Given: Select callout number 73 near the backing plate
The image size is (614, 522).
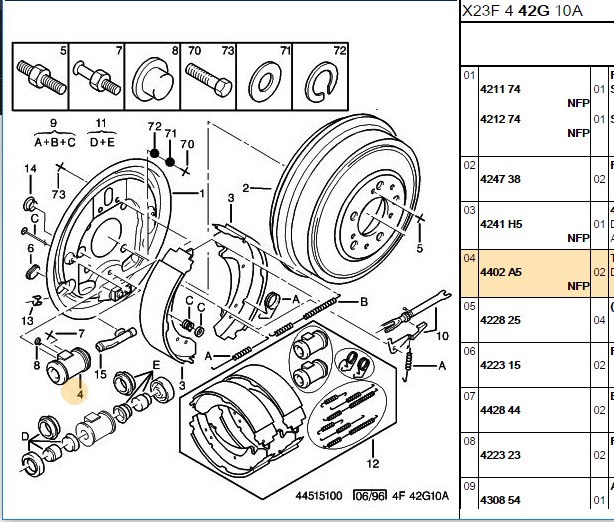Looking at the screenshot, I should click(58, 194).
